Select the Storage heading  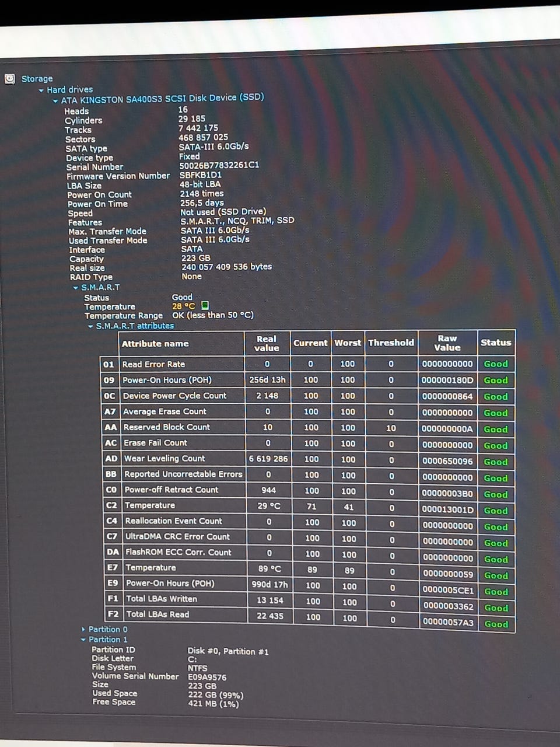[x=37, y=79]
